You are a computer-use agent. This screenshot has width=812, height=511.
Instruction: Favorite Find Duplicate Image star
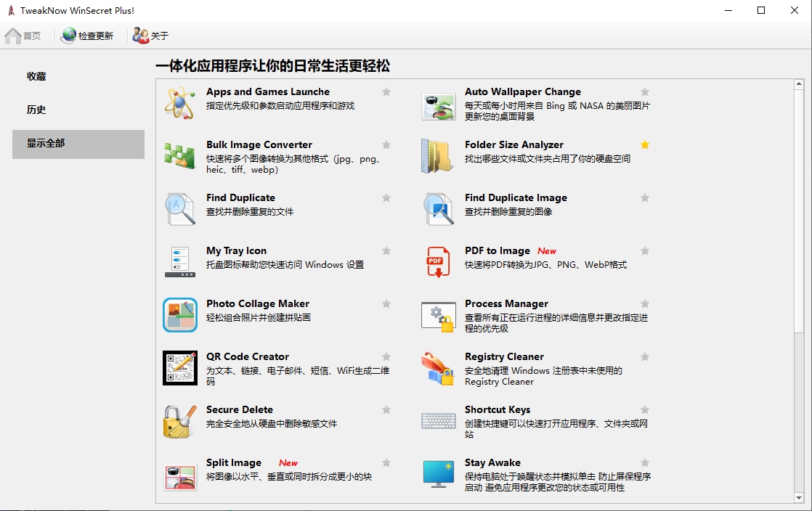645,197
